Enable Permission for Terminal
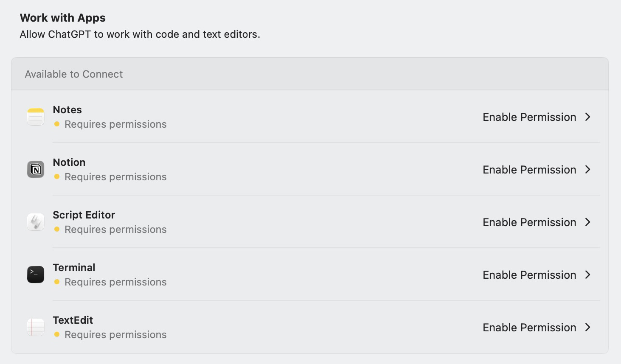Viewport: 621px width, 364px height. [529, 275]
